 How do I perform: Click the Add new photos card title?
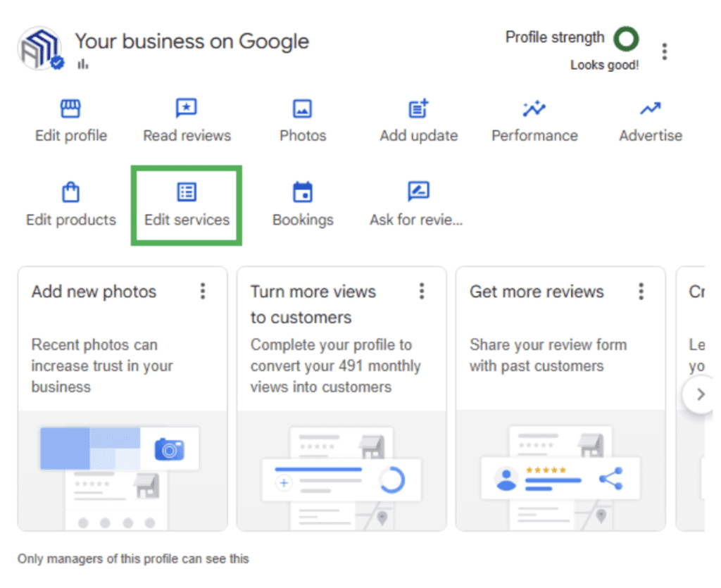tap(94, 292)
